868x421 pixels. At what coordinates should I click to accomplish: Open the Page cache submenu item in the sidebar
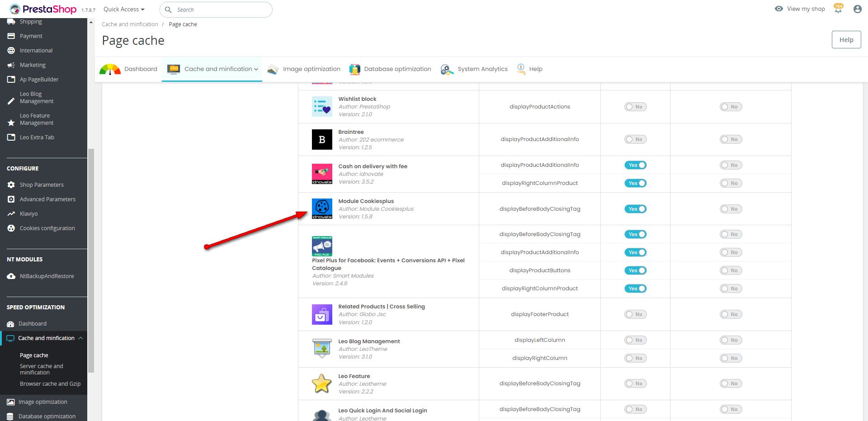[x=34, y=355]
